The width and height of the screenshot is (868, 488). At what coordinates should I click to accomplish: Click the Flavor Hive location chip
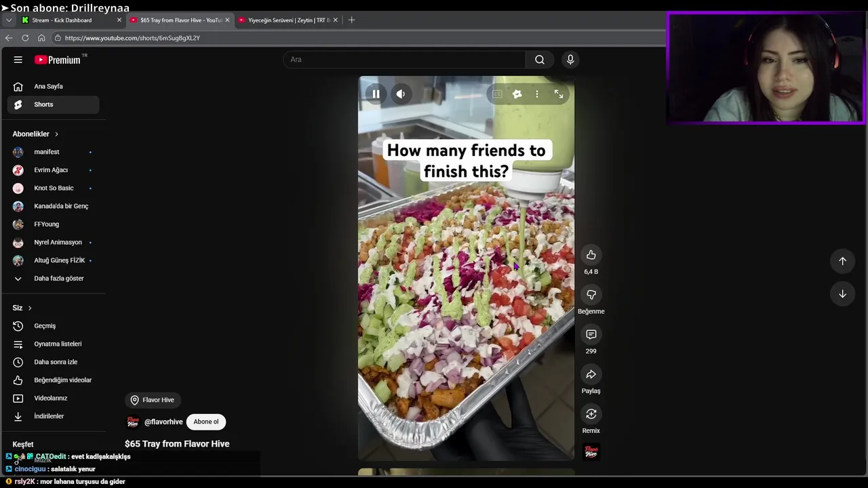coord(153,400)
